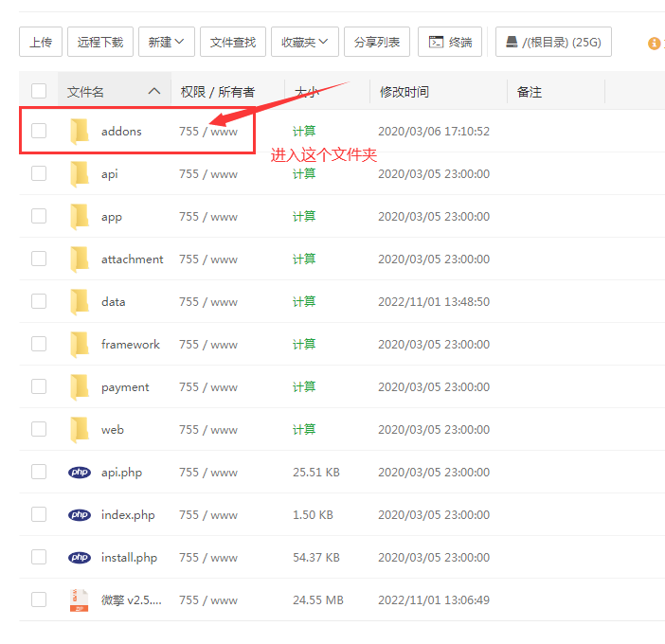The height and width of the screenshot is (644, 665).
Task: Click 计算 size link for web
Action: 304,429
